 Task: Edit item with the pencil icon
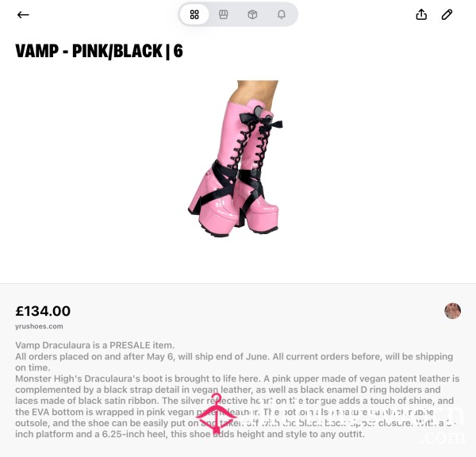[x=447, y=14]
